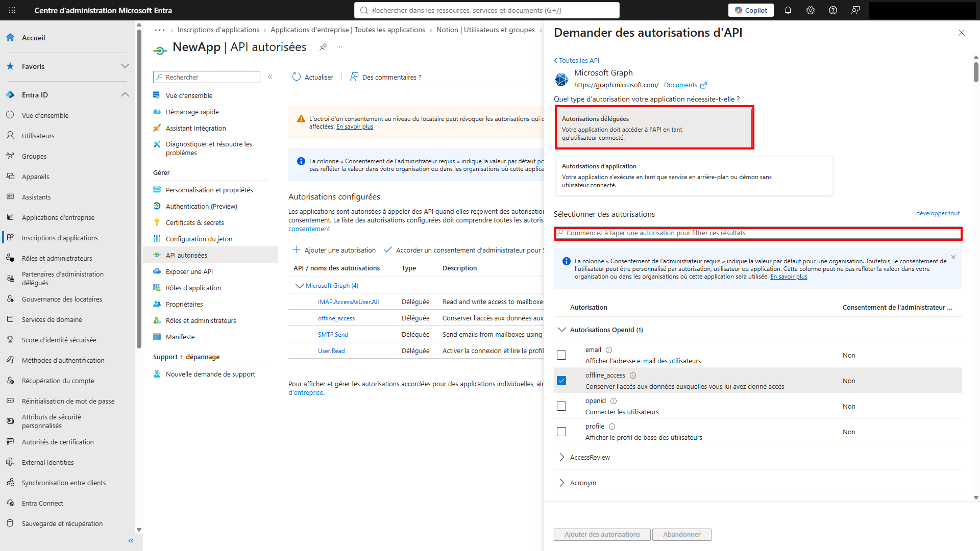Click the info icon next to profile

point(612,427)
